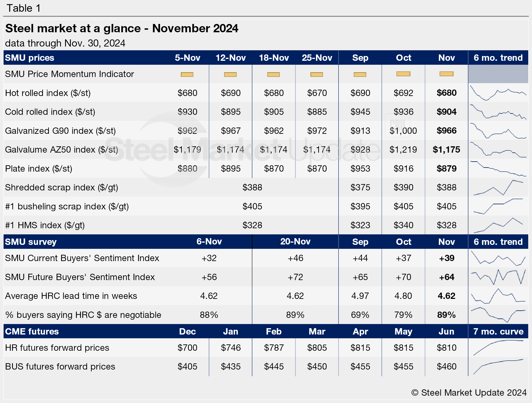This screenshot has width=532, height=403.
Task: Click the SMU prices section header
Action: 30,58
